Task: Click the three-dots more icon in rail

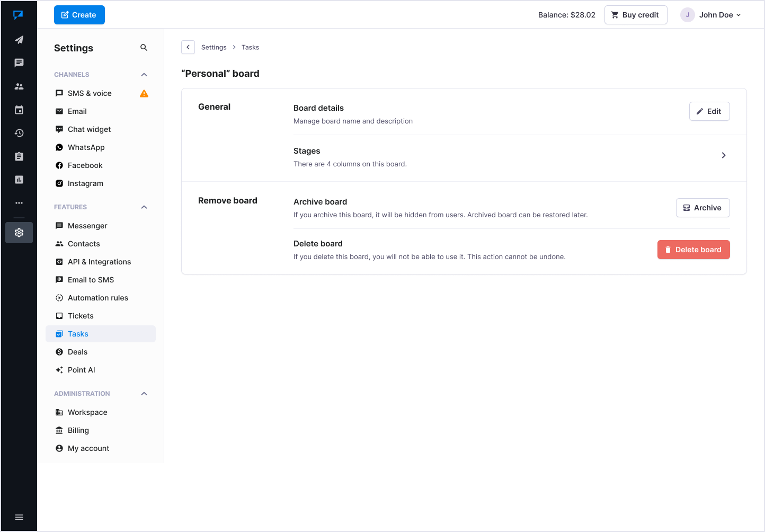Action: click(19, 203)
